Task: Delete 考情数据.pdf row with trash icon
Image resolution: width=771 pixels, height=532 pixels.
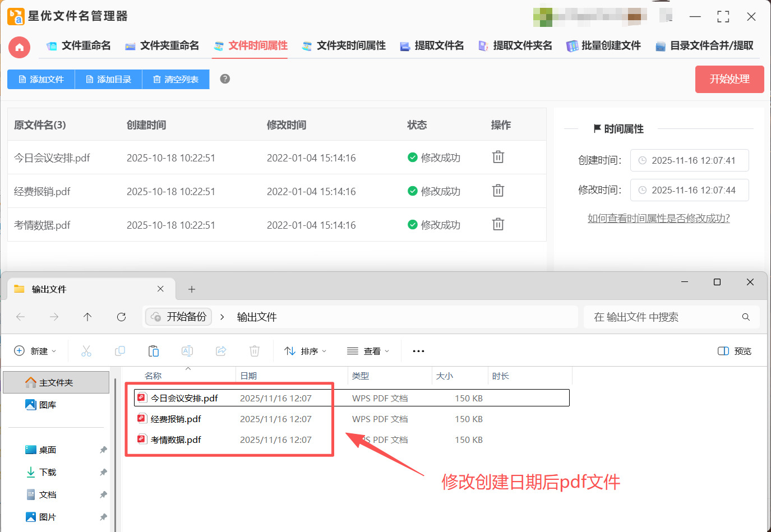Action: (498, 224)
